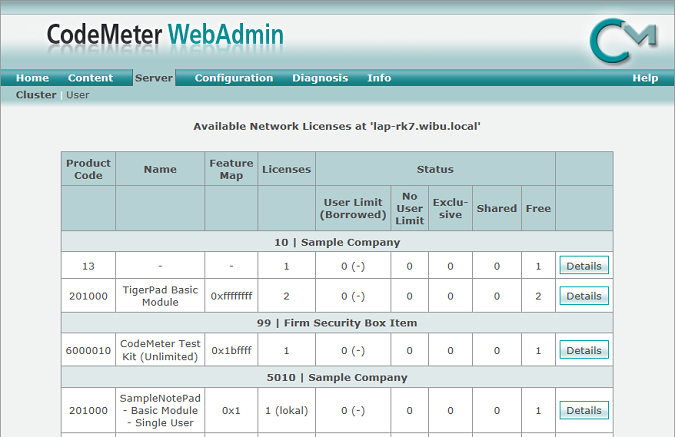Open the Info menu
This screenshot has height=437, width=676.
tap(379, 78)
